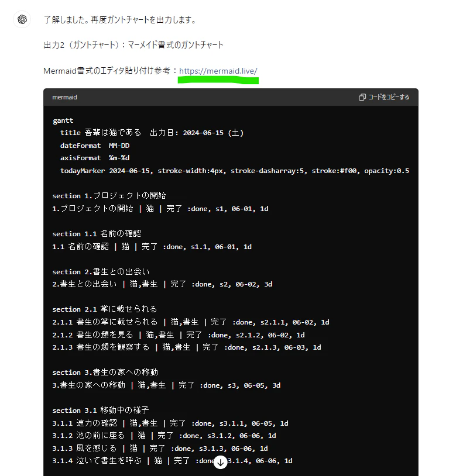Viewport: 456px width, 476px height.
Task: Click the title 吾輩は猫である line
Action: (152, 133)
